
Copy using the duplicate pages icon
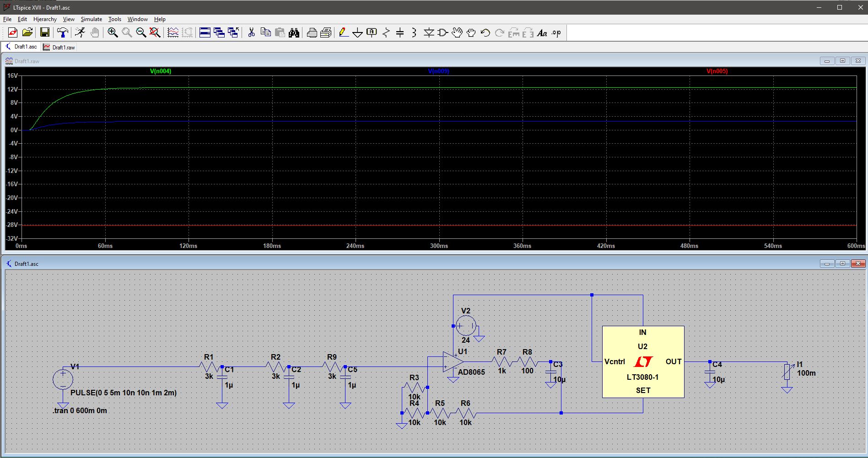tap(265, 32)
